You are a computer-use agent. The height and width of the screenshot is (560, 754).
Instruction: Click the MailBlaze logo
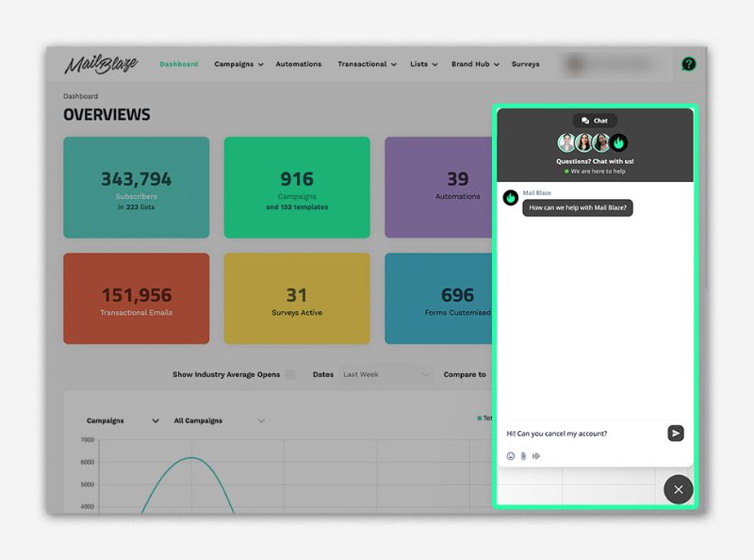click(x=101, y=64)
